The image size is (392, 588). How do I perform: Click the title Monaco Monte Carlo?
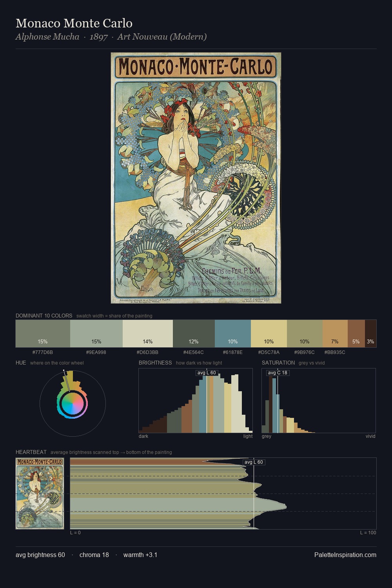click(x=74, y=23)
